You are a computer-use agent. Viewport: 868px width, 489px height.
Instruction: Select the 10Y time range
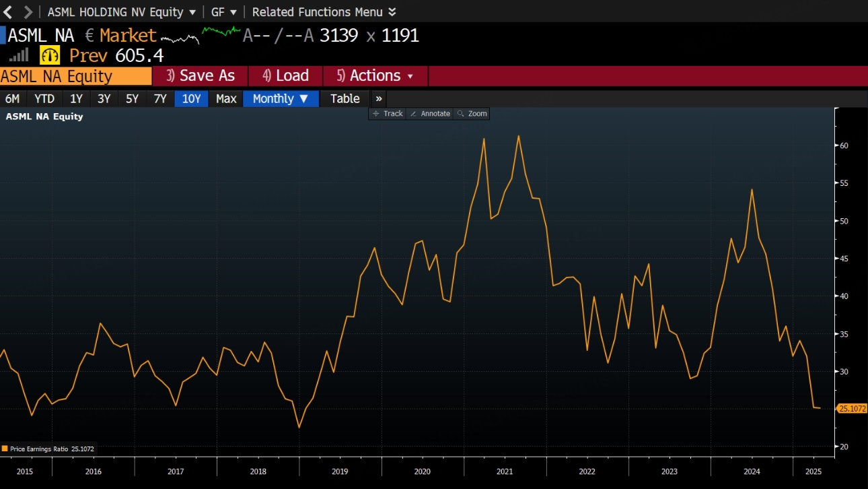(x=191, y=98)
